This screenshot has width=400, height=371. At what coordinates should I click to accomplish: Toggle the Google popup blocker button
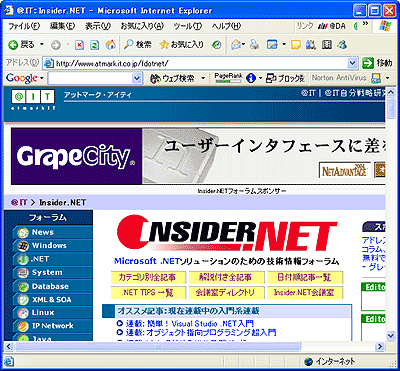(286, 79)
